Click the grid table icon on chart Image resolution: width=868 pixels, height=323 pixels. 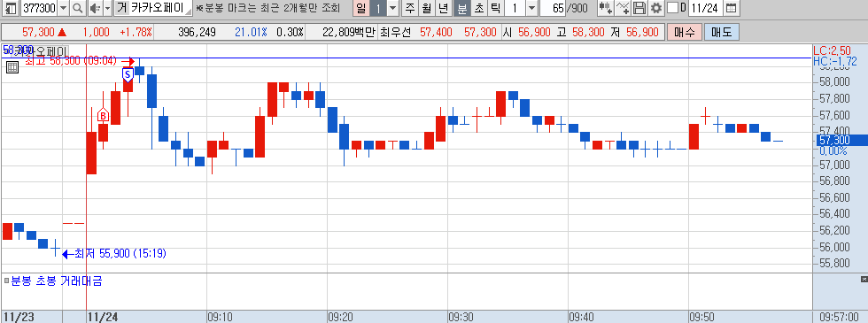12,67
